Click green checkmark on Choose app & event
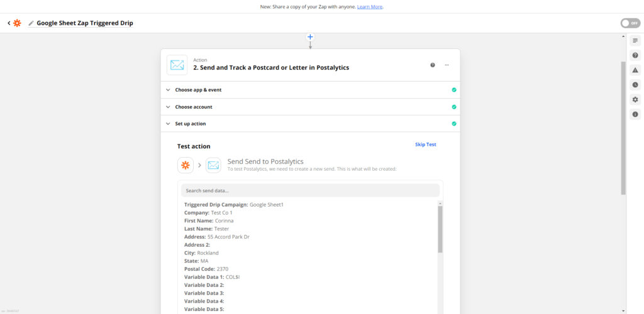 click(454, 90)
